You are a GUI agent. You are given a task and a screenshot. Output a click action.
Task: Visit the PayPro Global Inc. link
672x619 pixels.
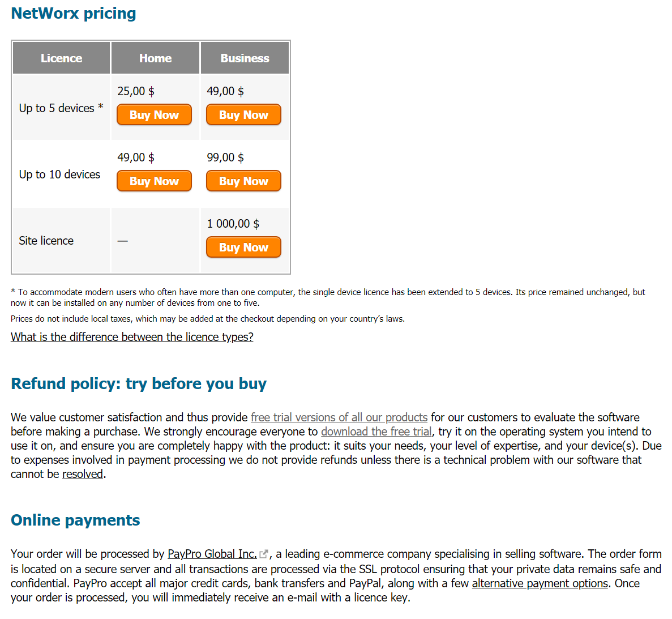coord(212,554)
